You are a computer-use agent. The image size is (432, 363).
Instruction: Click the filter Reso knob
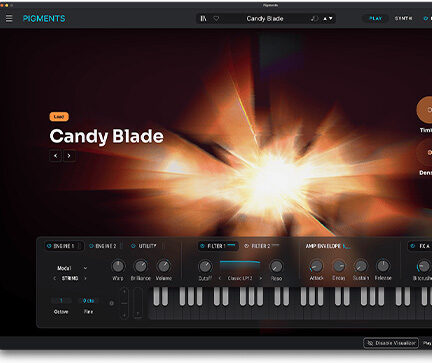pos(276,266)
